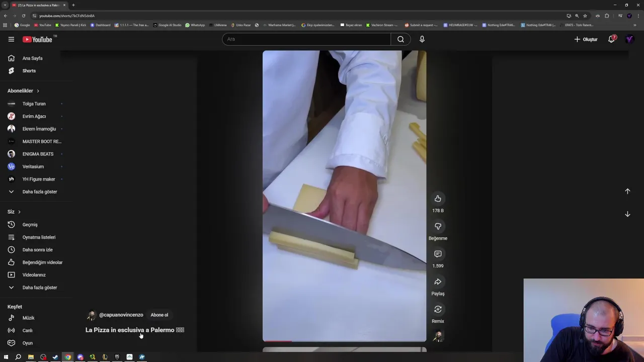Click the search magnifier button
Viewport: 644px width, 362px height.
400,39
